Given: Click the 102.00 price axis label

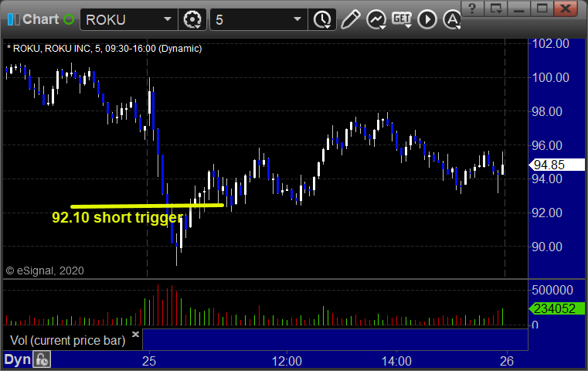Looking at the screenshot, I should coord(551,43).
